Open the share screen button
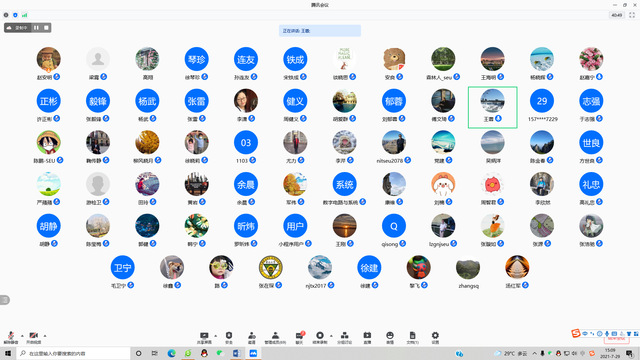This screenshot has height=360, width=640. (204, 338)
